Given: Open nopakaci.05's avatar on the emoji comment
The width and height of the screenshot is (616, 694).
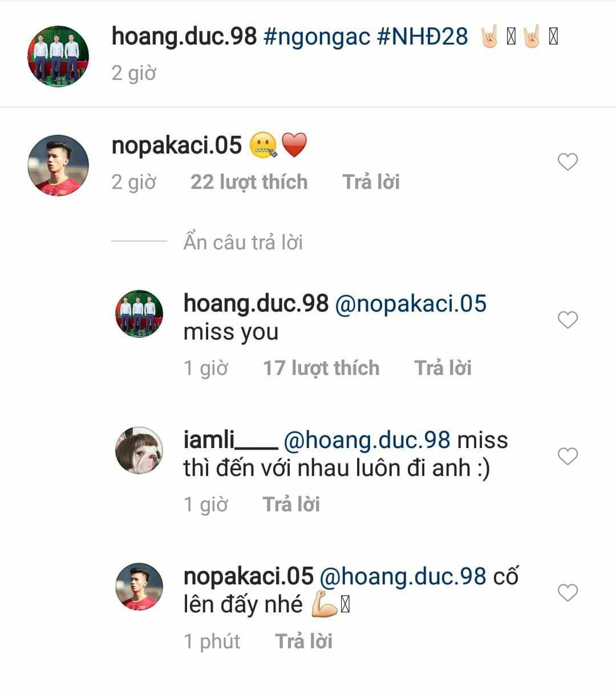Looking at the screenshot, I should [x=58, y=166].
